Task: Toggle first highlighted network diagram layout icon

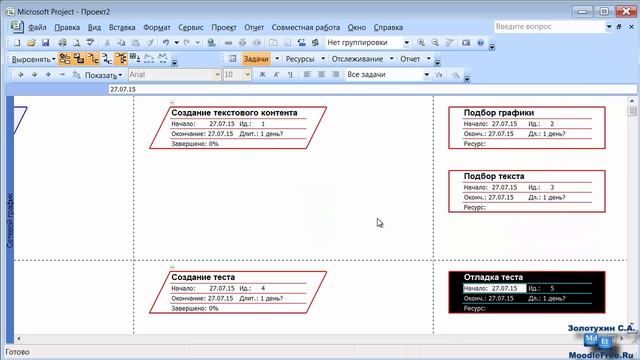Action: click(64, 59)
